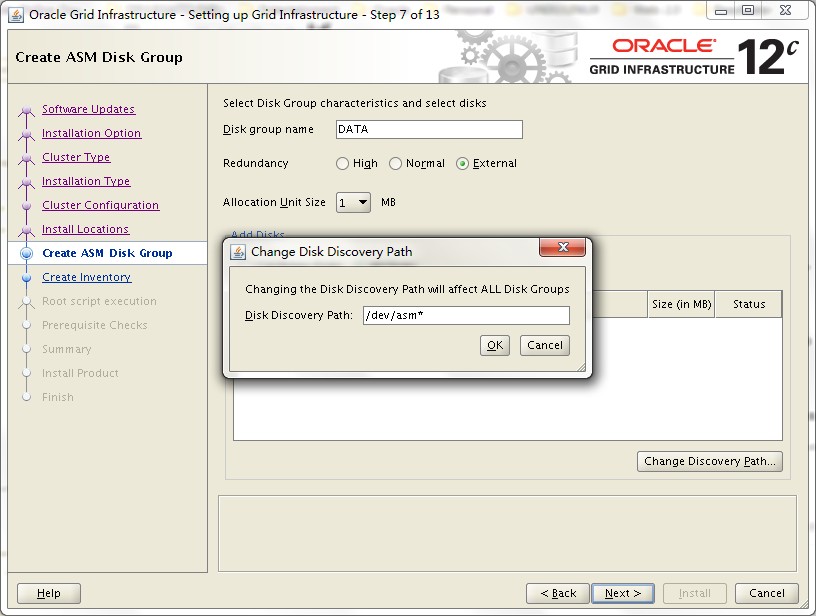Image resolution: width=816 pixels, height=616 pixels.
Task: Go to the Create Inventory step
Action: tap(86, 277)
